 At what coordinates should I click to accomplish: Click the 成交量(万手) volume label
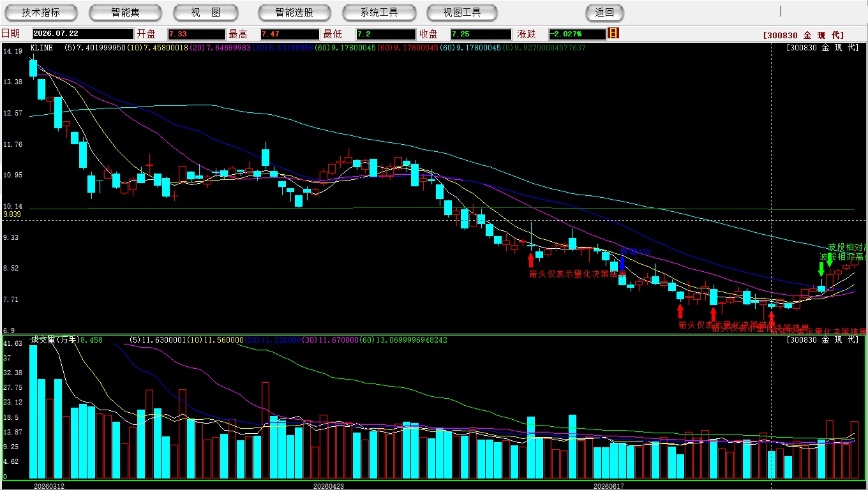point(54,340)
